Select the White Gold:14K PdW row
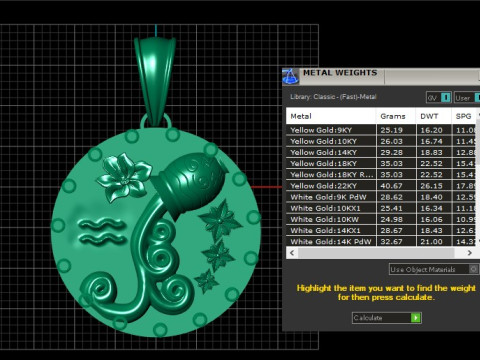This screenshot has height=360, width=480. pyautogui.click(x=381, y=241)
